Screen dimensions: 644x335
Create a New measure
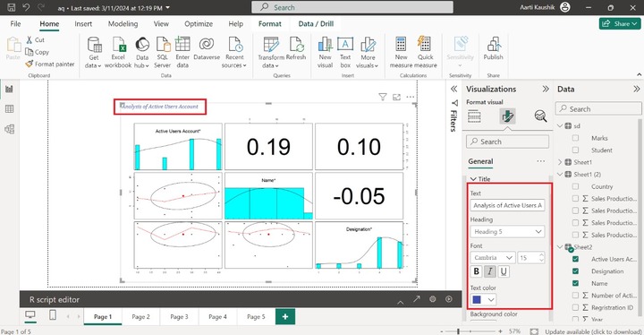[x=401, y=52]
